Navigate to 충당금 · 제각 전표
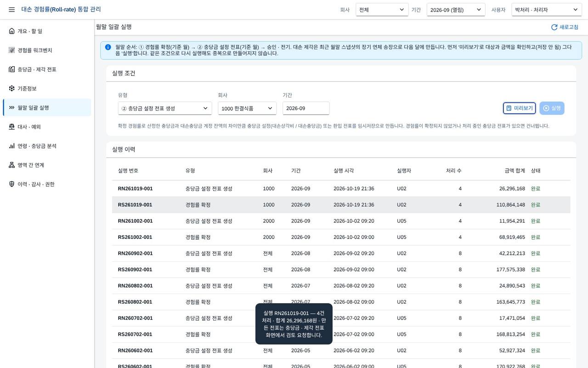588x368 pixels. pos(47,69)
